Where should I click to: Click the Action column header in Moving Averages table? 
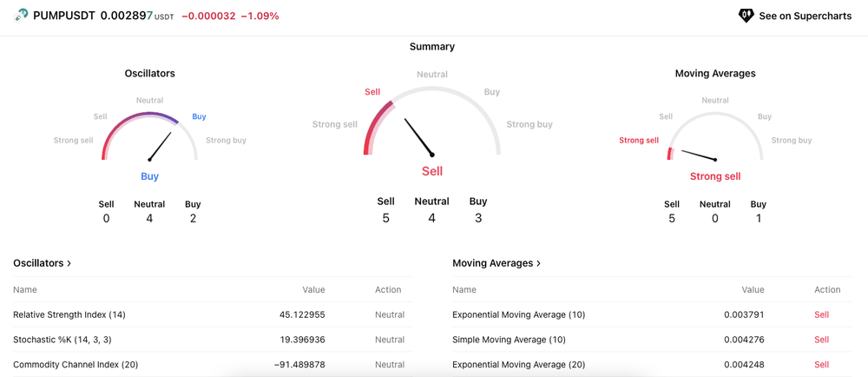coord(827,289)
